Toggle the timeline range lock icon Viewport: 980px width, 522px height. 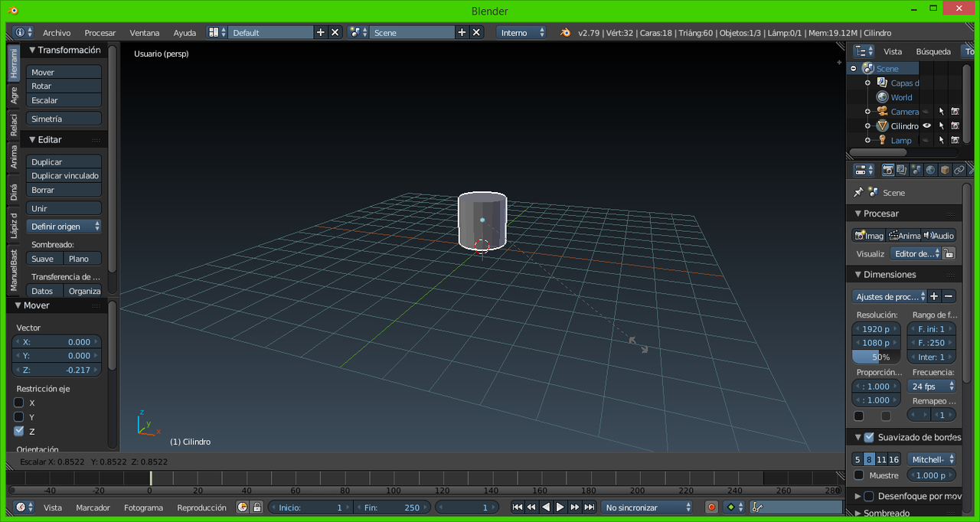click(256, 507)
